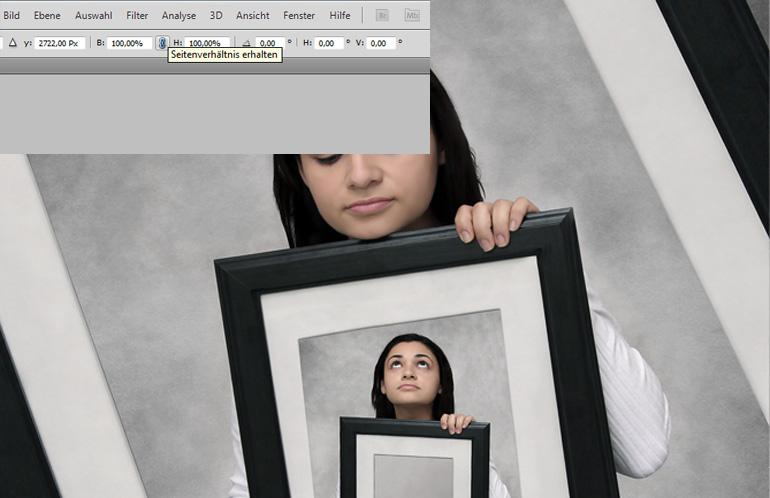Open the Fenster menu
Image resolution: width=770 pixels, height=498 pixels.
[x=299, y=15]
